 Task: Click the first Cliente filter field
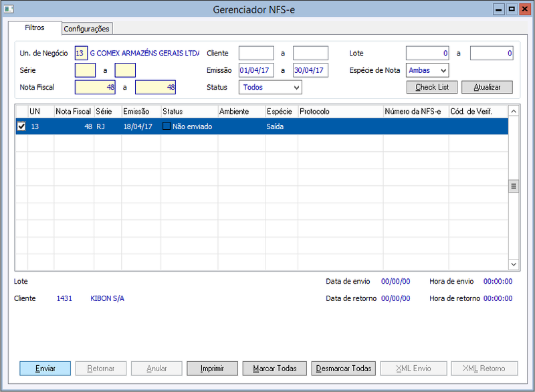point(256,54)
